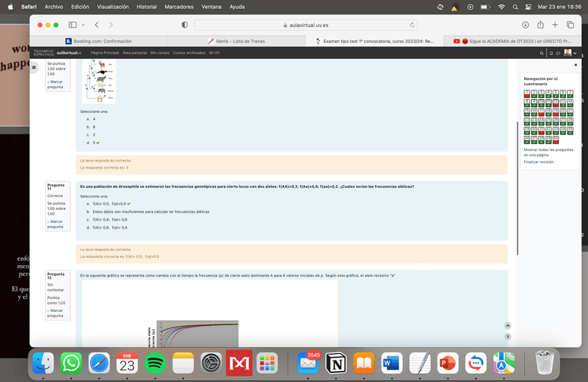Click Spotlight search in menu bar
Viewport: 588px width, 382px height.
(515, 7)
